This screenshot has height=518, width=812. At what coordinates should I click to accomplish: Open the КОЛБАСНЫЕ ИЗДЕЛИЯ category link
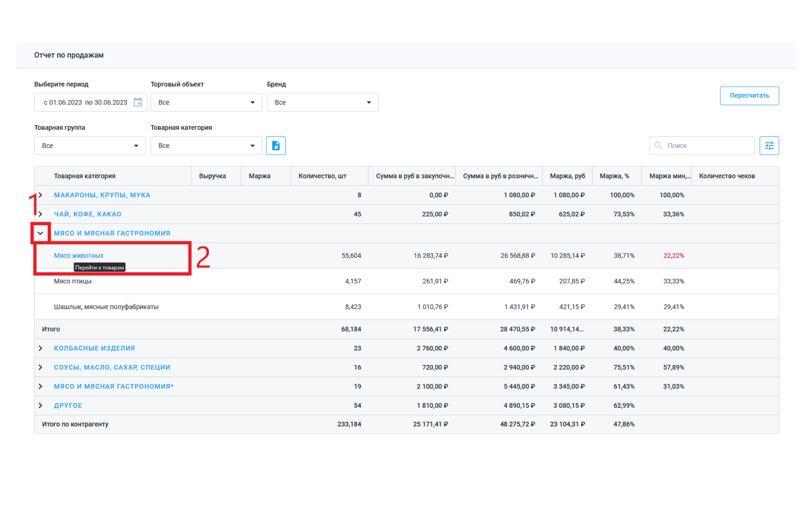95,348
